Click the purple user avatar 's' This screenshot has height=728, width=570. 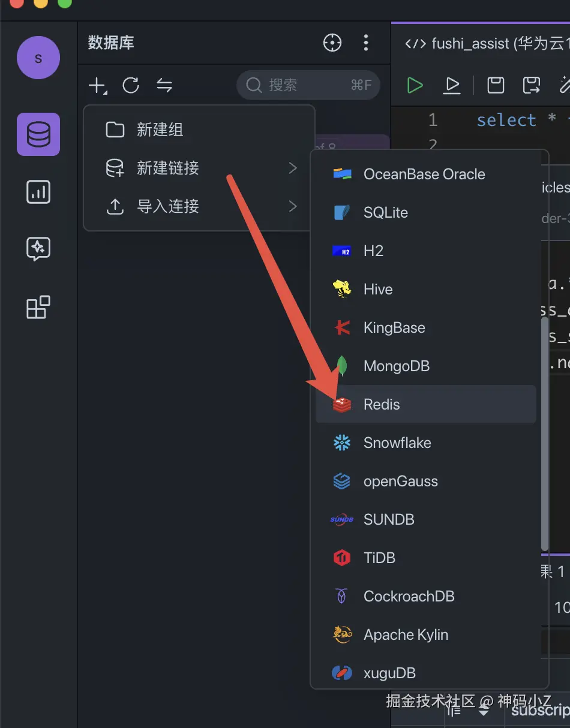point(38,58)
